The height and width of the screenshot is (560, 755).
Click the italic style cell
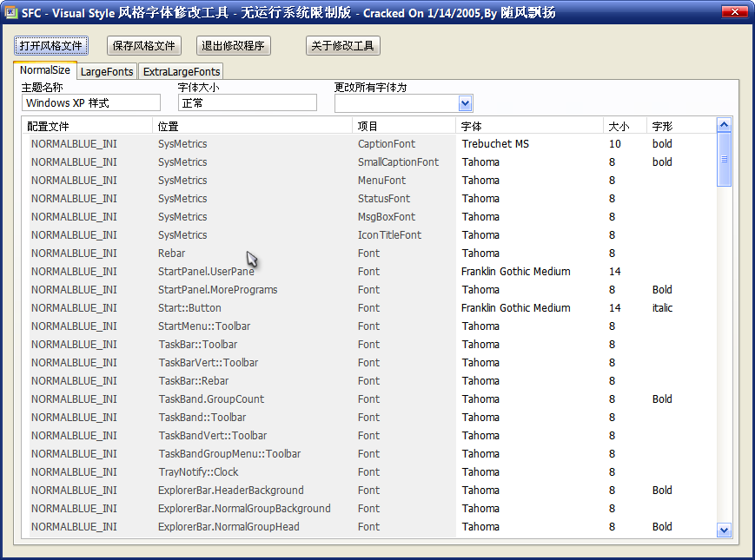click(663, 308)
